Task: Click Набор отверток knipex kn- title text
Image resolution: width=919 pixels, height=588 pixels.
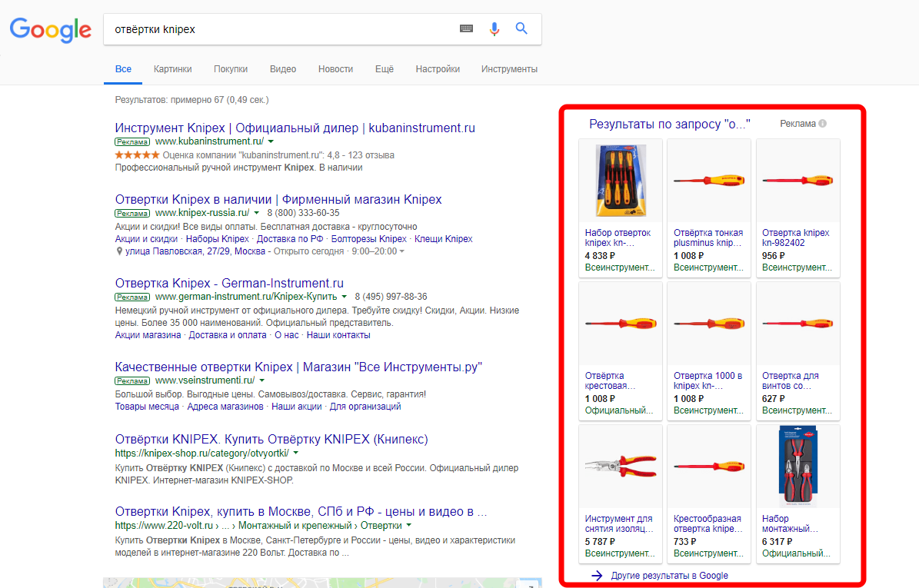Action: point(618,238)
